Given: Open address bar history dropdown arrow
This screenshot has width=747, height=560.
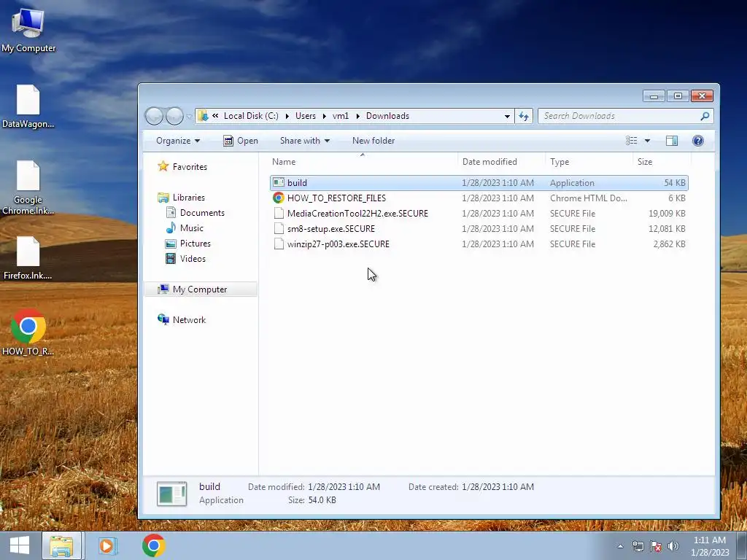Looking at the screenshot, I should pyautogui.click(x=507, y=116).
